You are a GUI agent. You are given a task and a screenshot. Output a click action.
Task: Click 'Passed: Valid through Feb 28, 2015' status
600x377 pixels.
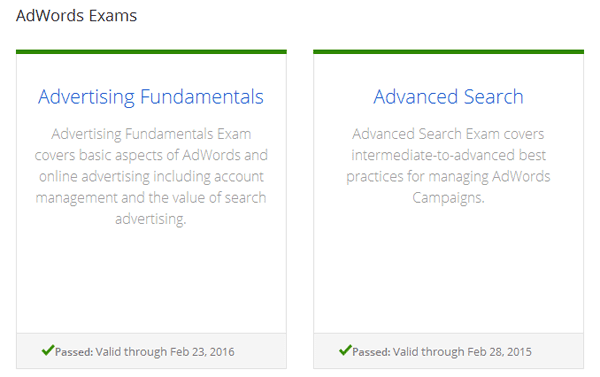tap(442, 352)
